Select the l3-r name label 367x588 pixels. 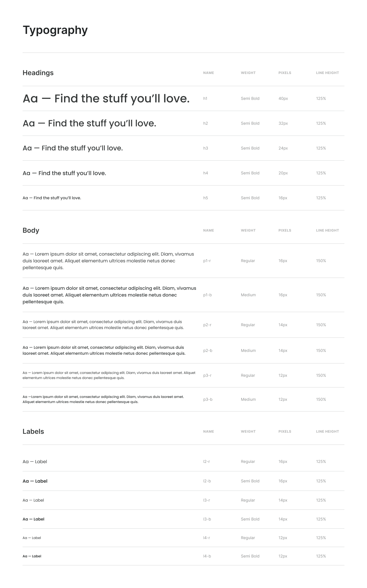click(207, 500)
